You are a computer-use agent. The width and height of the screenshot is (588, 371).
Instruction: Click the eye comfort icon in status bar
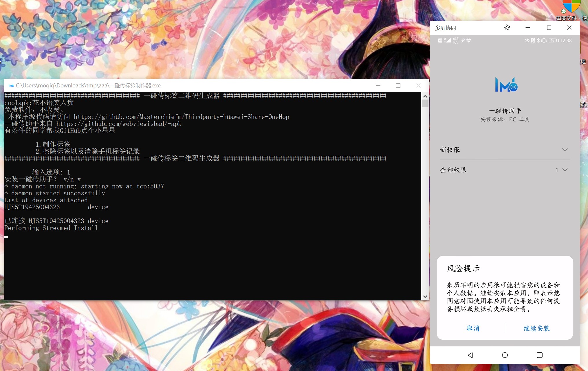(x=527, y=41)
